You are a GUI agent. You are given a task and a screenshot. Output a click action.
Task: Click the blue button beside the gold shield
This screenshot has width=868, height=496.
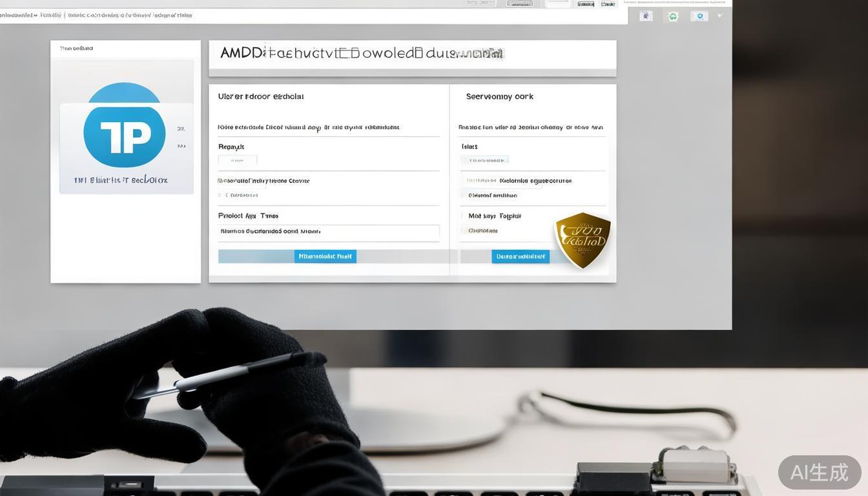point(521,256)
